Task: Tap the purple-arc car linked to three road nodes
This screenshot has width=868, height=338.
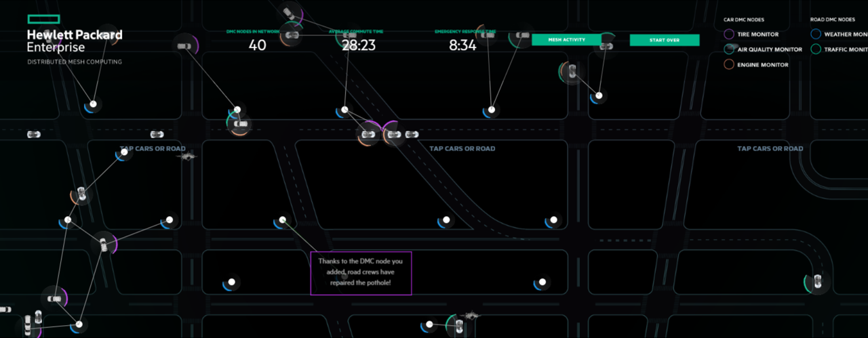Action: pos(104,244)
